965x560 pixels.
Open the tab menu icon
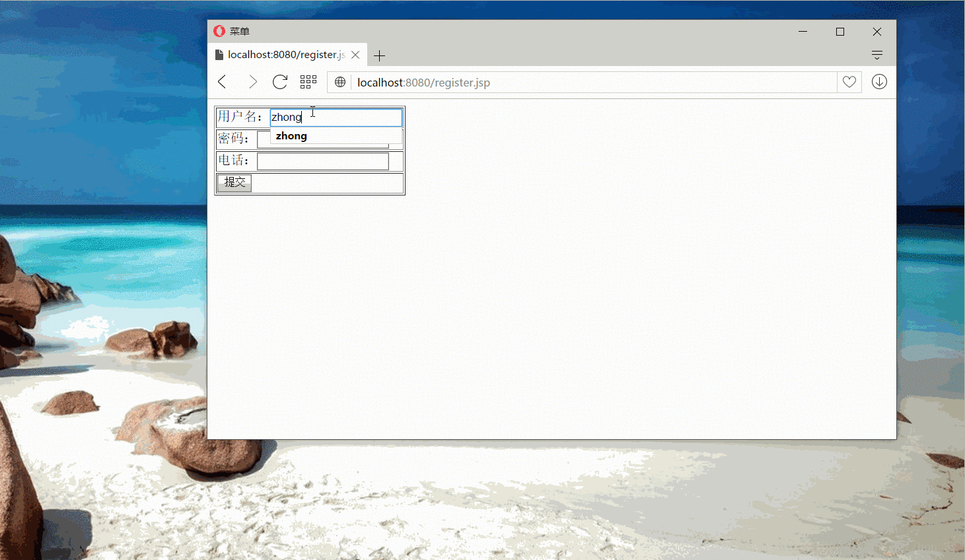pos(877,55)
